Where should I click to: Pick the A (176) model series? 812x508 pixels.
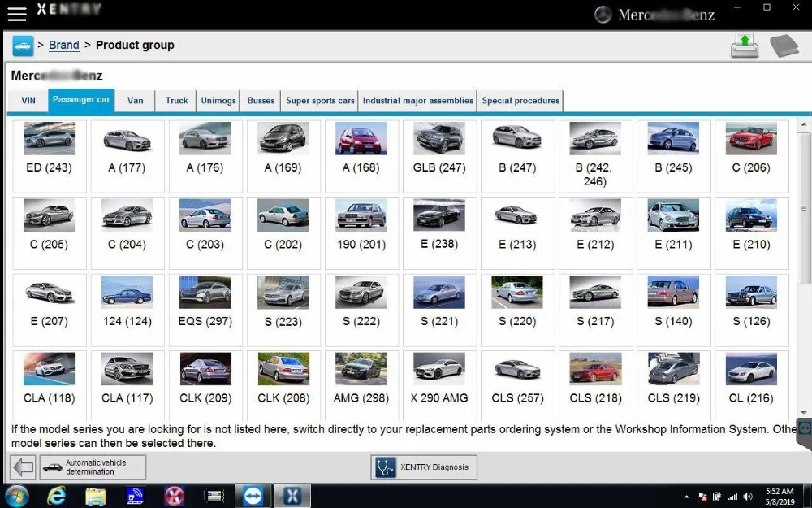[205, 156]
